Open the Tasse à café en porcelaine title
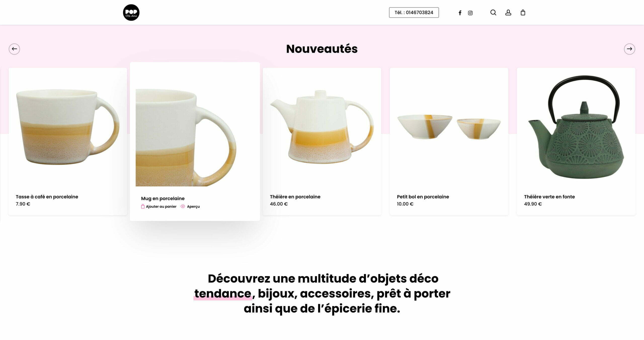644x340 pixels. click(x=47, y=197)
